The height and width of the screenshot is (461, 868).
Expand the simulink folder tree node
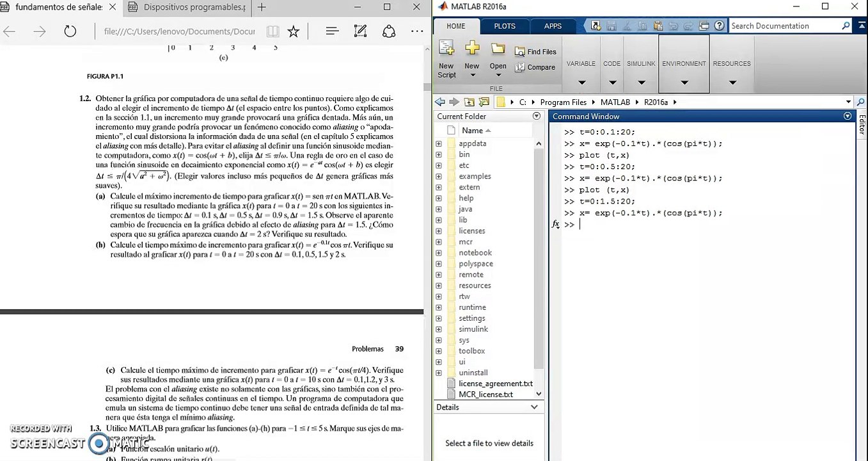[439, 329]
